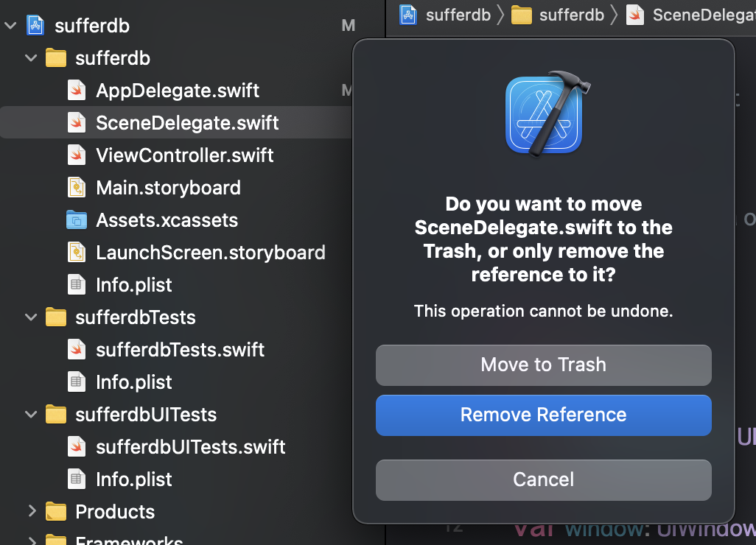Select the Info.plist row under LaunchScreen.storyboard
This screenshot has width=756, height=545.
pos(176,285)
